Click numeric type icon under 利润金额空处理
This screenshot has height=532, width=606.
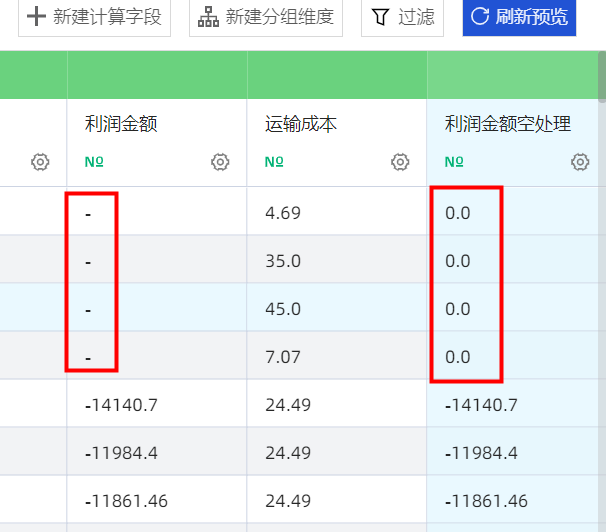(454, 162)
